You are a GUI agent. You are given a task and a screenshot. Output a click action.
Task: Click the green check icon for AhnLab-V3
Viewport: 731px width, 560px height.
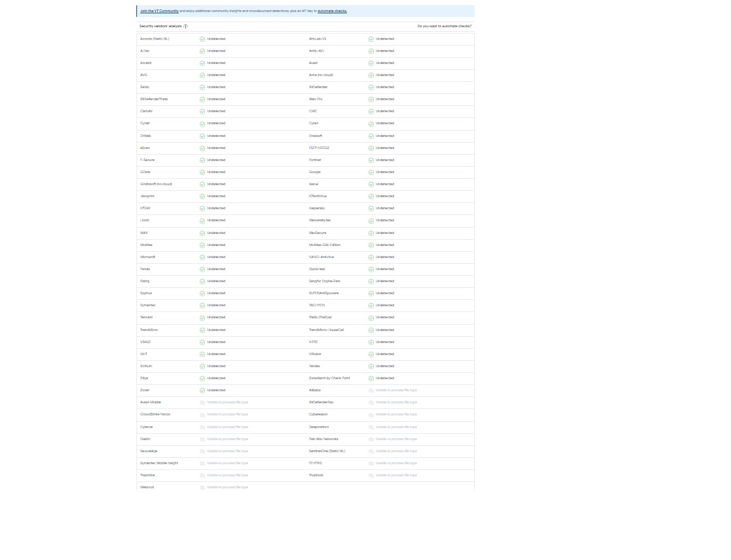371,39
